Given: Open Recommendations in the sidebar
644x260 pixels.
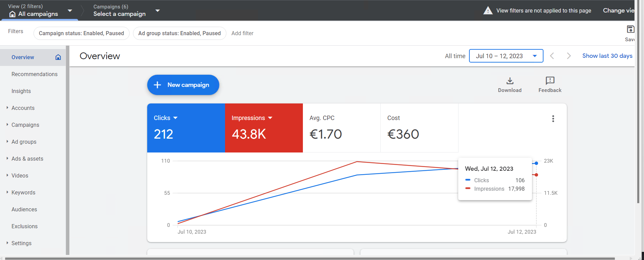Looking at the screenshot, I should (x=35, y=74).
